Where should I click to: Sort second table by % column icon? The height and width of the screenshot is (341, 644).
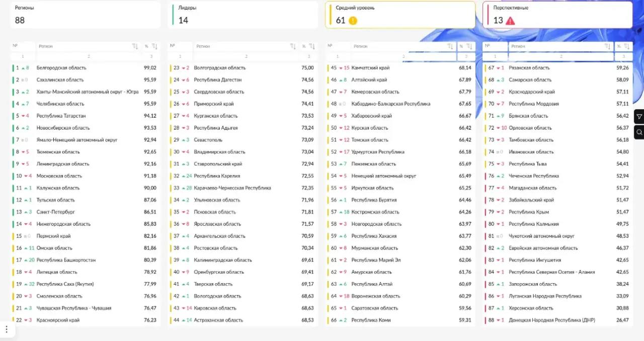(311, 46)
